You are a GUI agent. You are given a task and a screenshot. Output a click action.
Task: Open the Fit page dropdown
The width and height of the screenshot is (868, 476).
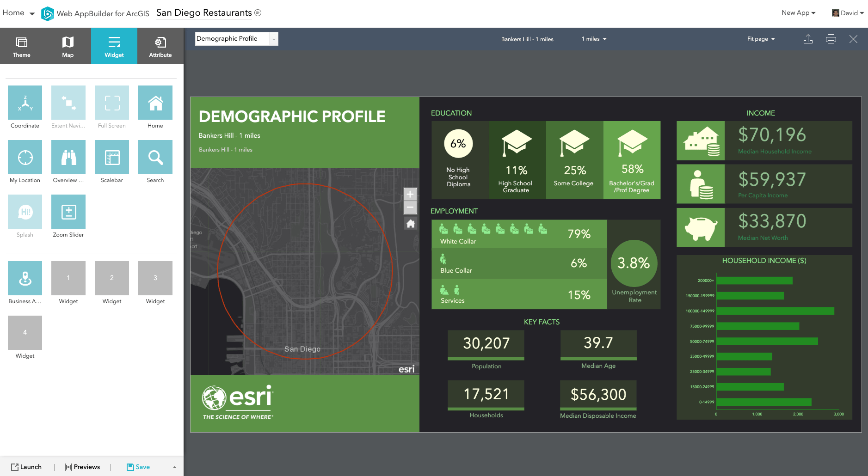[x=760, y=39]
